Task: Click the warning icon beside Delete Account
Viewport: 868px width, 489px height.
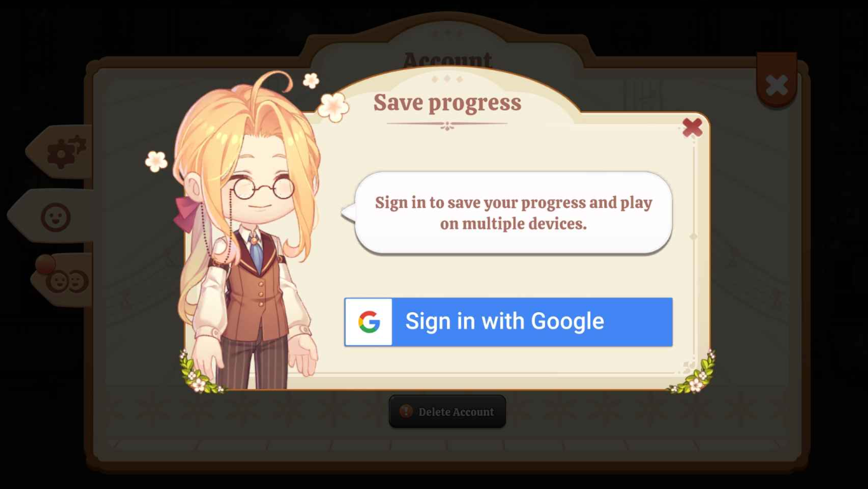Action: (406, 411)
